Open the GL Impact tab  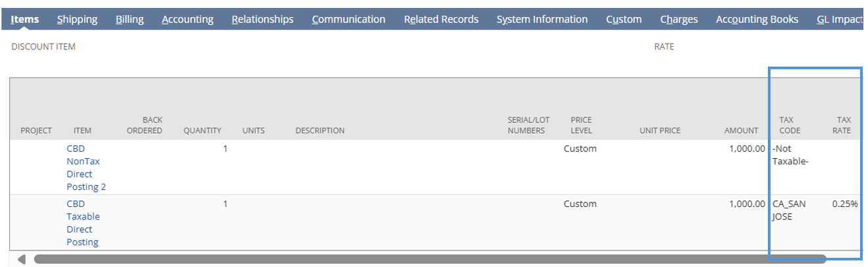[840, 19]
